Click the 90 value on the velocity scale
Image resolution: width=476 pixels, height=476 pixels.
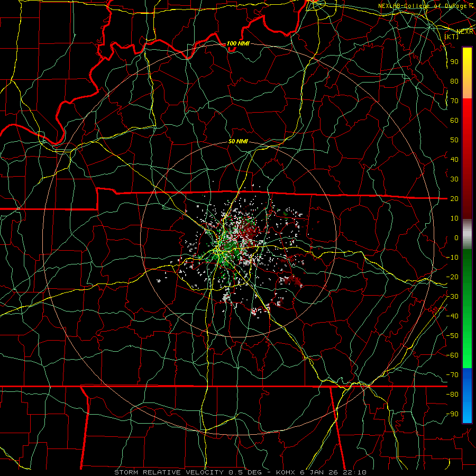tap(454, 62)
